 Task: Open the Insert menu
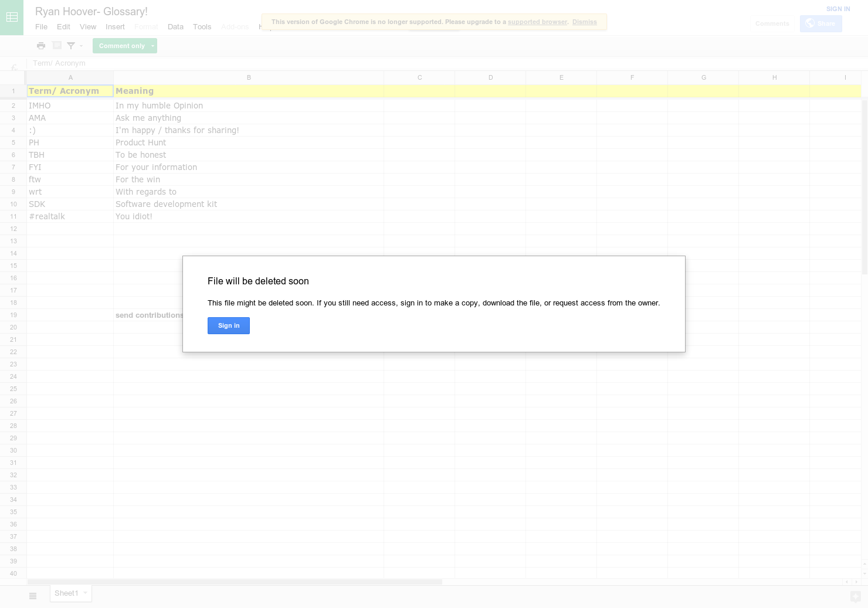coord(115,27)
